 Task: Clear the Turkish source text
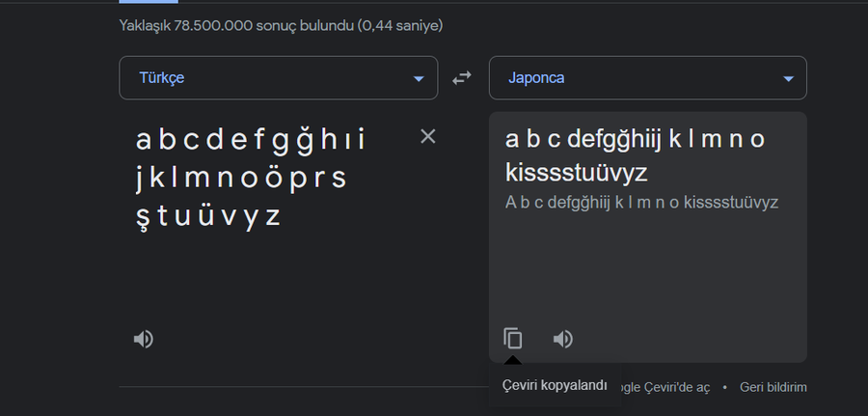click(x=428, y=137)
